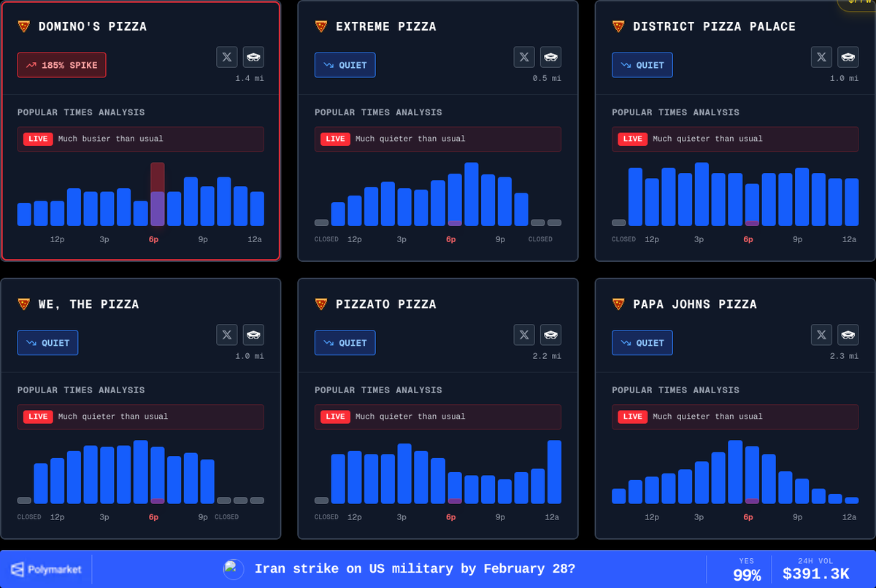Select the DISTRICT PIZZA PALACE title

714,26
